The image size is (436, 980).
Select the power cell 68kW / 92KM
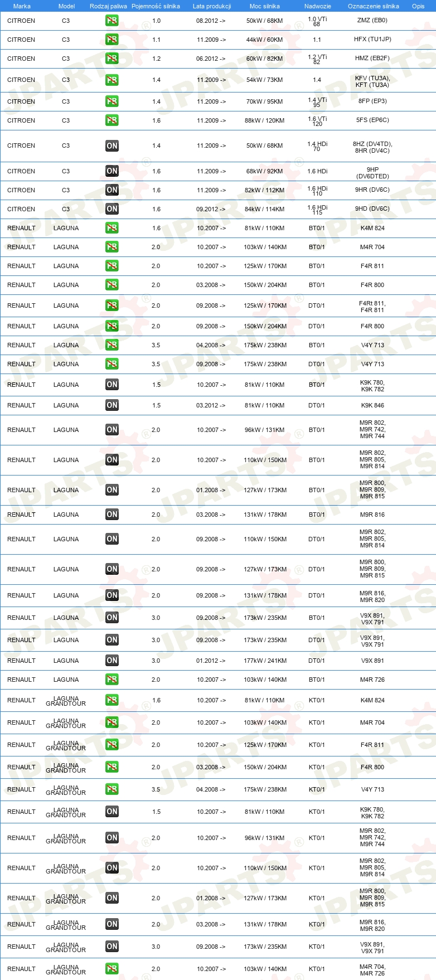(x=265, y=171)
